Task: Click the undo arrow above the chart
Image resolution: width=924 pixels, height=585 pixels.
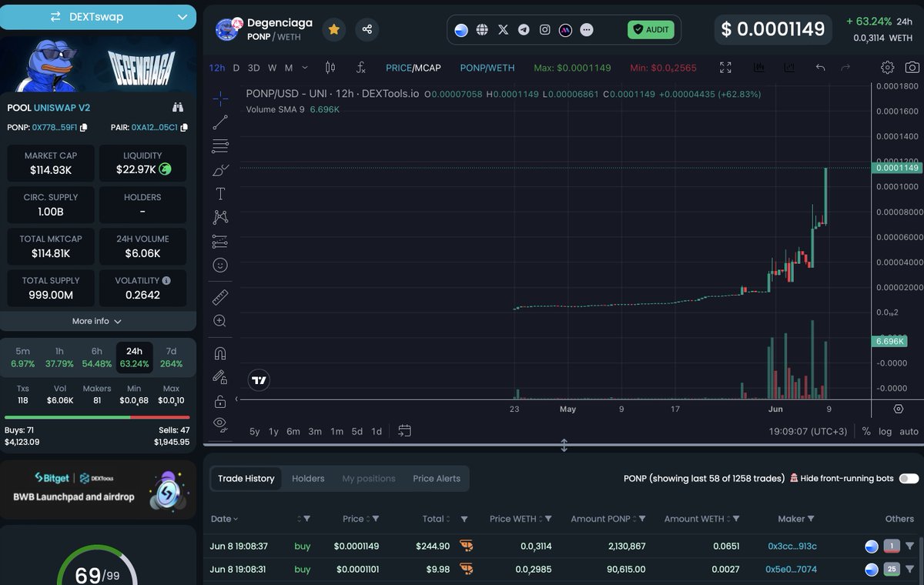Action: point(819,68)
